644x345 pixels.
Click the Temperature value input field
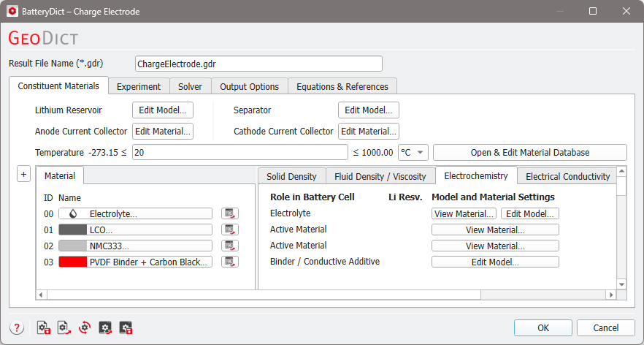point(239,152)
